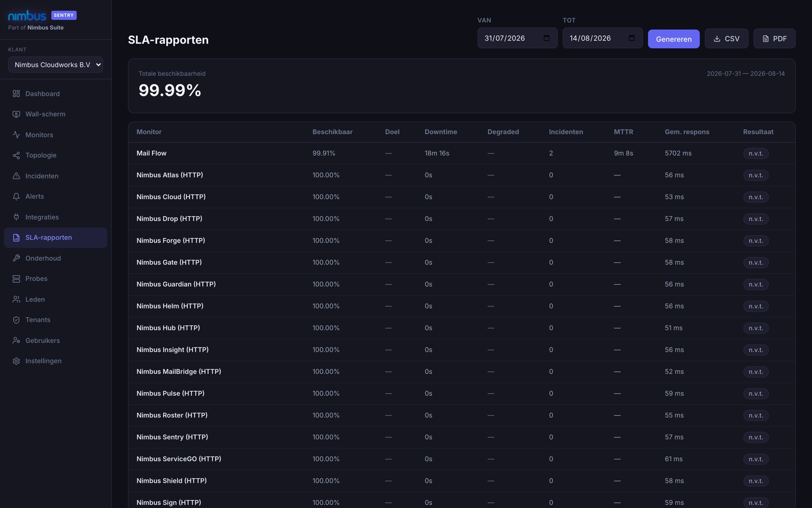This screenshot has height=508, width=812.
Task: Export the report as CSV
Action: coord(726,39)
